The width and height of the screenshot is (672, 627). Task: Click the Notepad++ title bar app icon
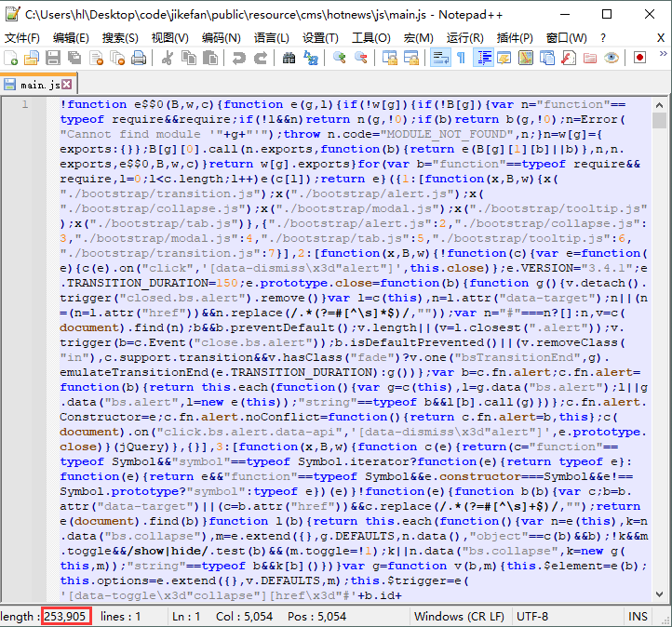pos(12,14)
